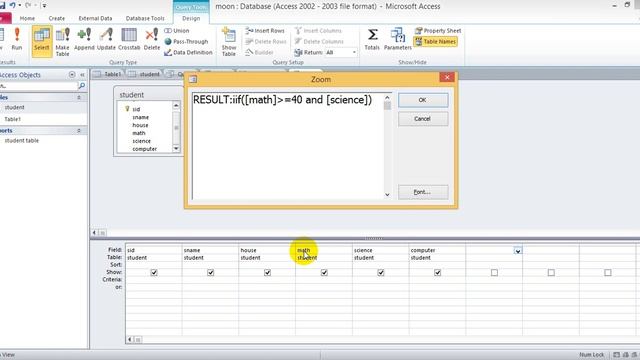
Task: Click the Zoom dialog title icon
Action: (193, 79)
